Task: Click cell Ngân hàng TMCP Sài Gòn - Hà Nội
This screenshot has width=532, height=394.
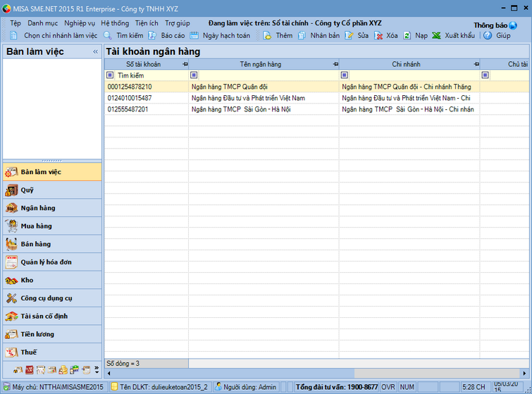Action: pyautogui.click(x=264, y=109)
